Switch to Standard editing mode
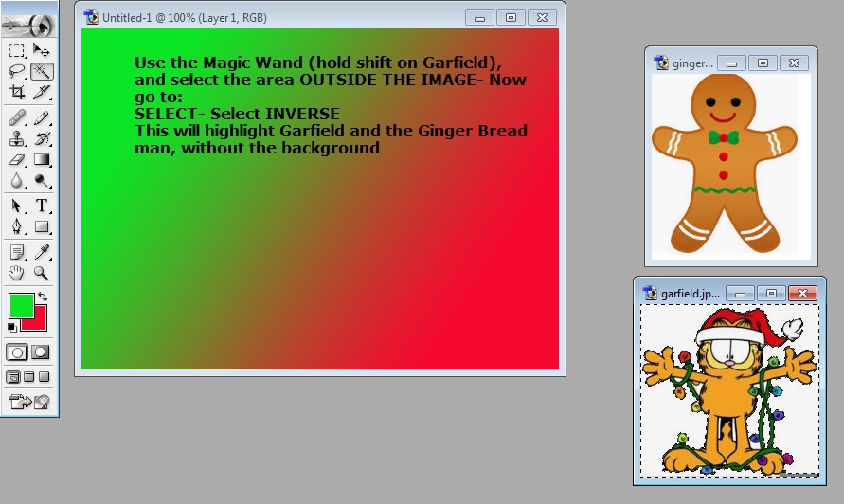844x504 pixels. tap(17, 352)
